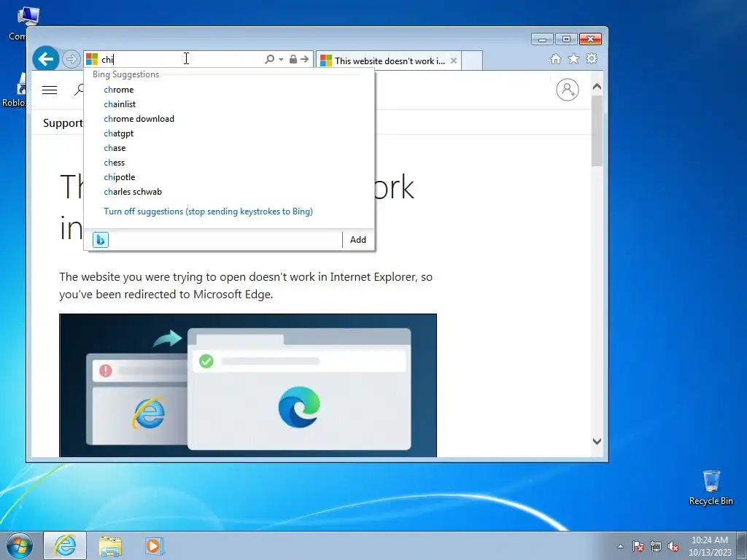Click inside the address bar text field
Image resolution: width=747 pixels, height=560 pixels.
click(x=181, y=60)
